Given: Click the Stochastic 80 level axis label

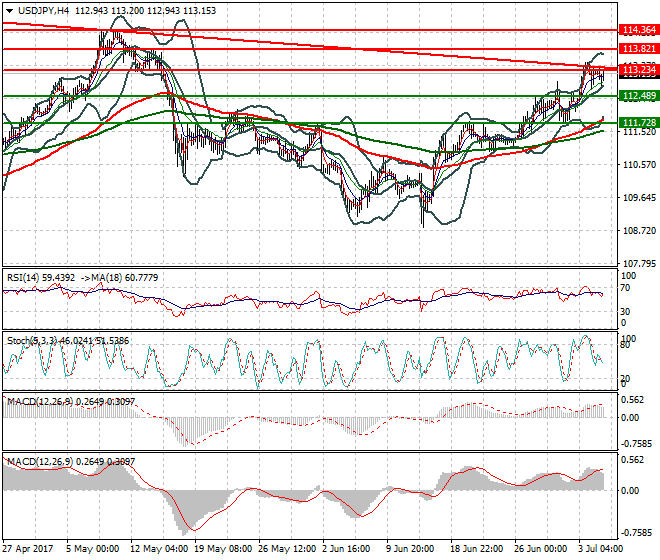Looking at the screenshot, I should pos(625,345).
